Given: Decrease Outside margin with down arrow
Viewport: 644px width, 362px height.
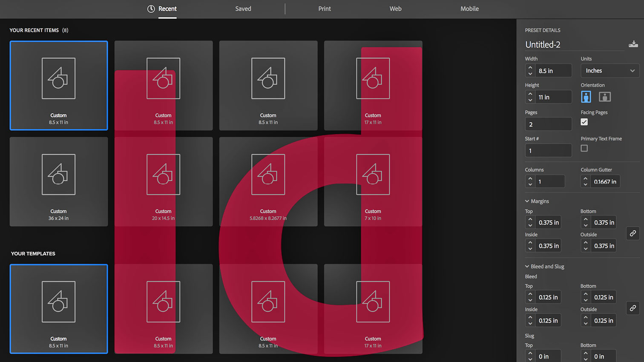Looking at the screenshot, I should coord(586,249).
